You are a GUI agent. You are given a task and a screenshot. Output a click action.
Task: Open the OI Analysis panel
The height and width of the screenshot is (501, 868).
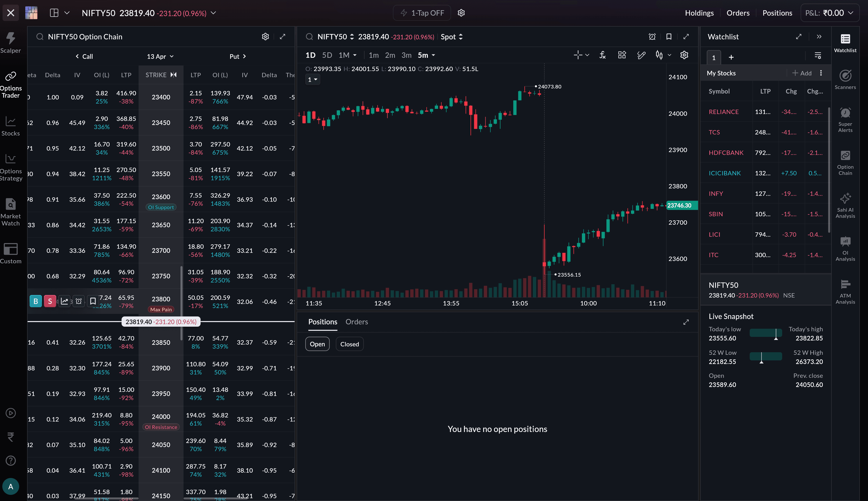pos(845,248)
